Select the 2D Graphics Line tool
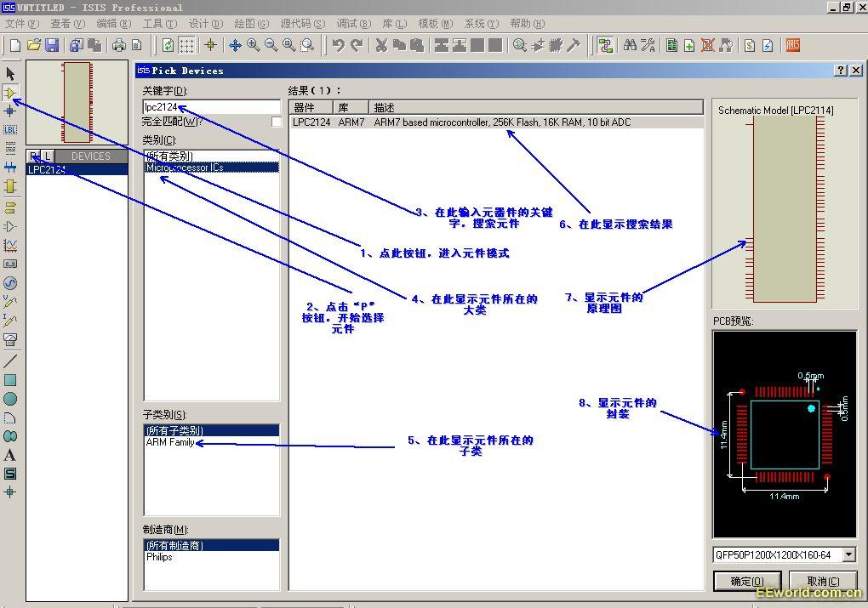This screenshot has width=868, height=608. (x=10, y=361)
